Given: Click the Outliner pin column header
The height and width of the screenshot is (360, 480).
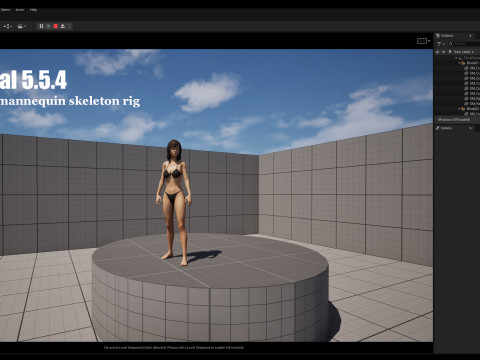Looking at the screenshot, I should pos(450,52).
